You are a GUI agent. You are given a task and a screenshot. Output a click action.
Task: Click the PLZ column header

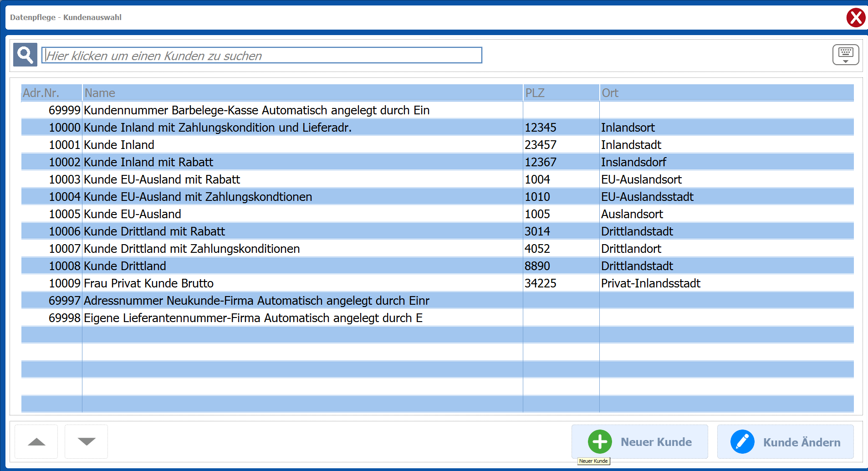[561, 93]
